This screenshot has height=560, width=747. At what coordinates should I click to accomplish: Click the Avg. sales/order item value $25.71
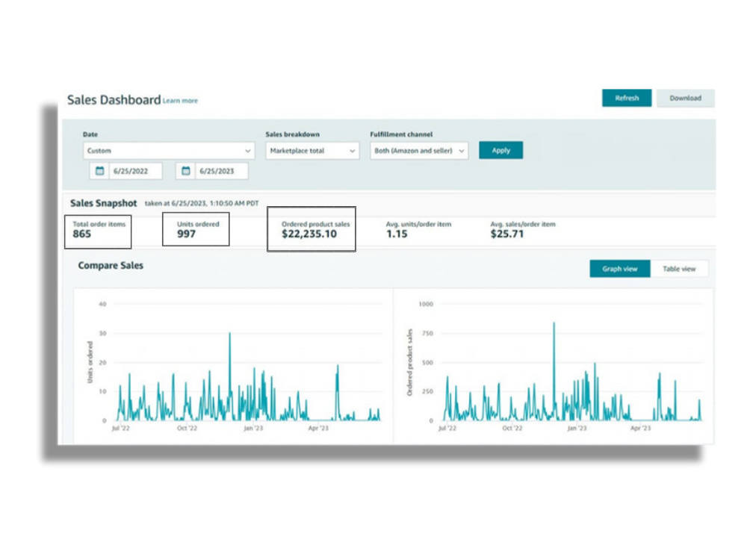pyautogui.click(x=507, y=234)
